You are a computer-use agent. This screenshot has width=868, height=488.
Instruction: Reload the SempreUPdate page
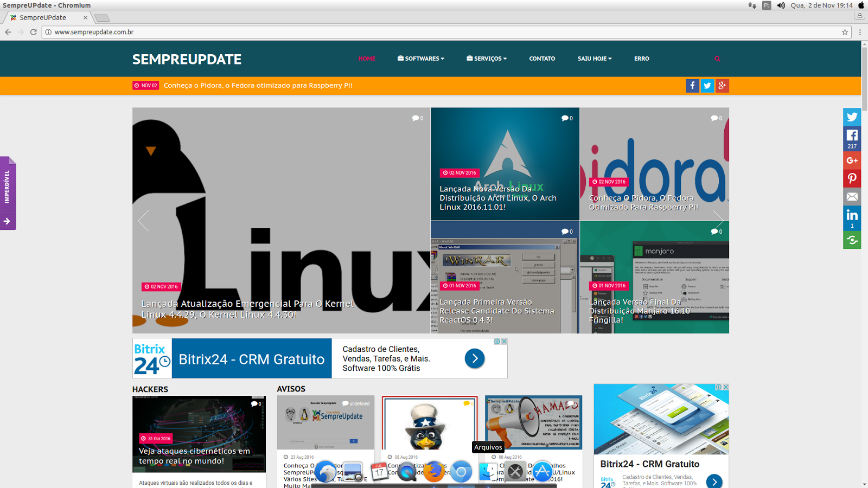(34, 32)
